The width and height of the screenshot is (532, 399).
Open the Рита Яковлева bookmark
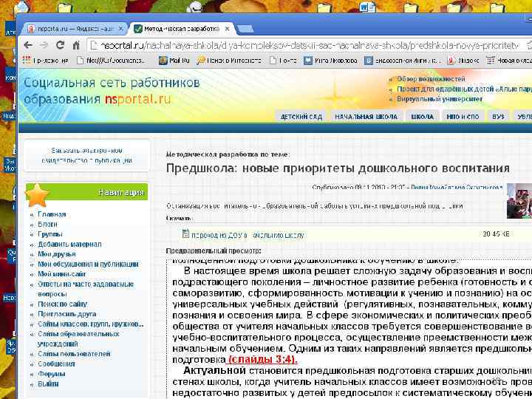pos(330,61)
